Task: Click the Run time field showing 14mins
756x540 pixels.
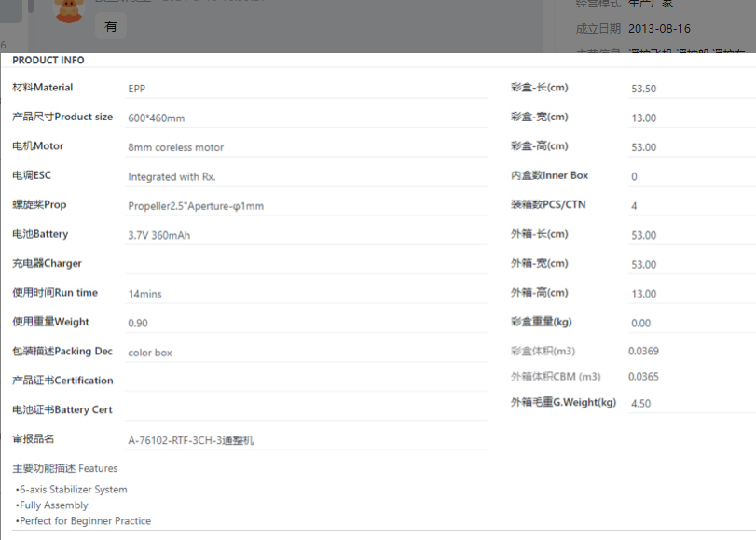Action: point(306,294)
